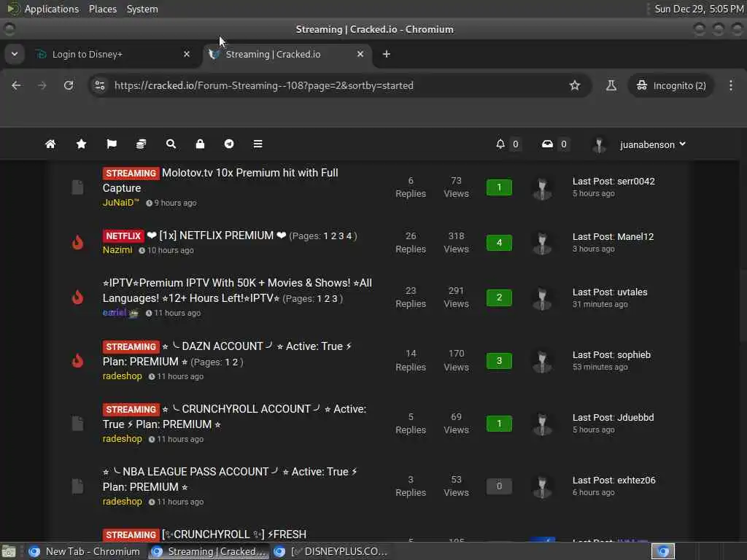The width and height of the screenshot is (747, 560).
Task: Click the hot flame icon on Netflix thread
Action: pos(77,242)
